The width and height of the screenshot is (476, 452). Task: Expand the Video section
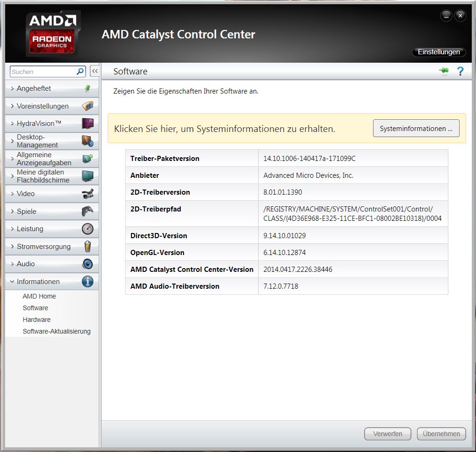click(x=52, y=194)
